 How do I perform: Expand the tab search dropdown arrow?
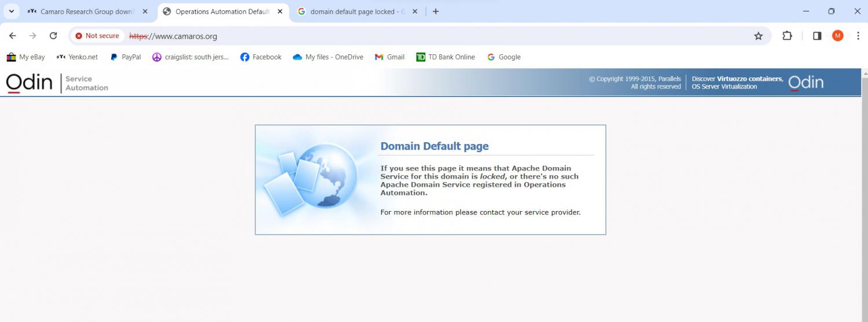(x=11, y=12)
